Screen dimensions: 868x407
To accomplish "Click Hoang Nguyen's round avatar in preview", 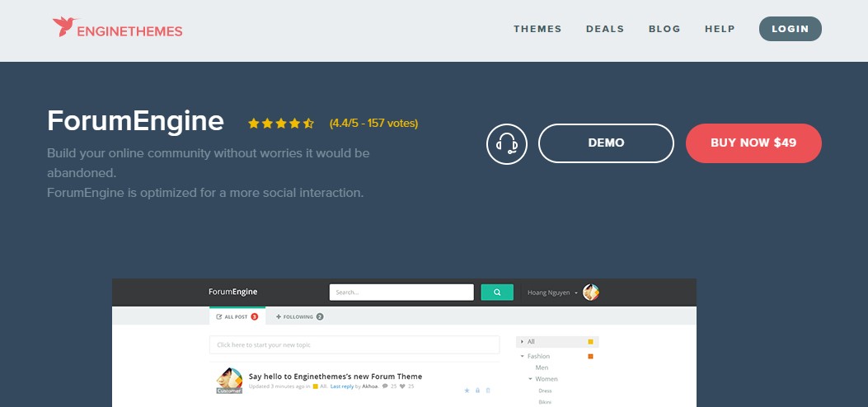I will tap(591, 292).
